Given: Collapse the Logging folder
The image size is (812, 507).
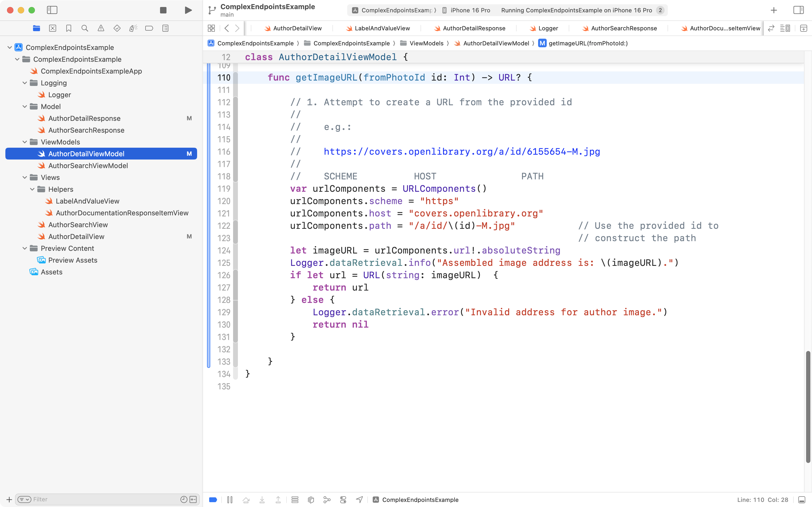Looking at the screenshot, I should [x=24, y=83].
